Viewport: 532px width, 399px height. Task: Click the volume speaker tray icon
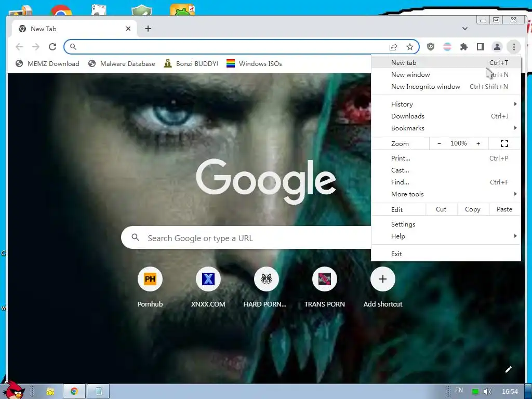coord(487,392)
